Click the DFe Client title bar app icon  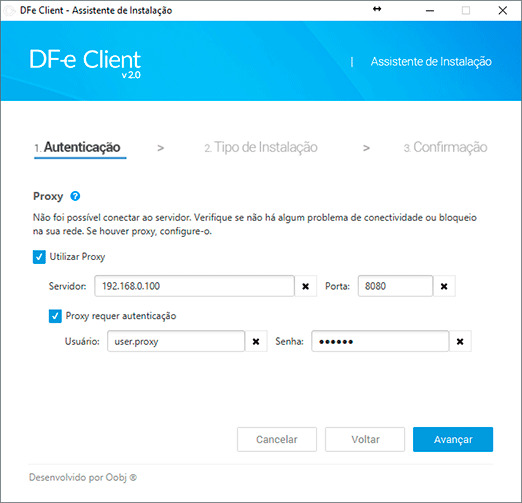9,11
